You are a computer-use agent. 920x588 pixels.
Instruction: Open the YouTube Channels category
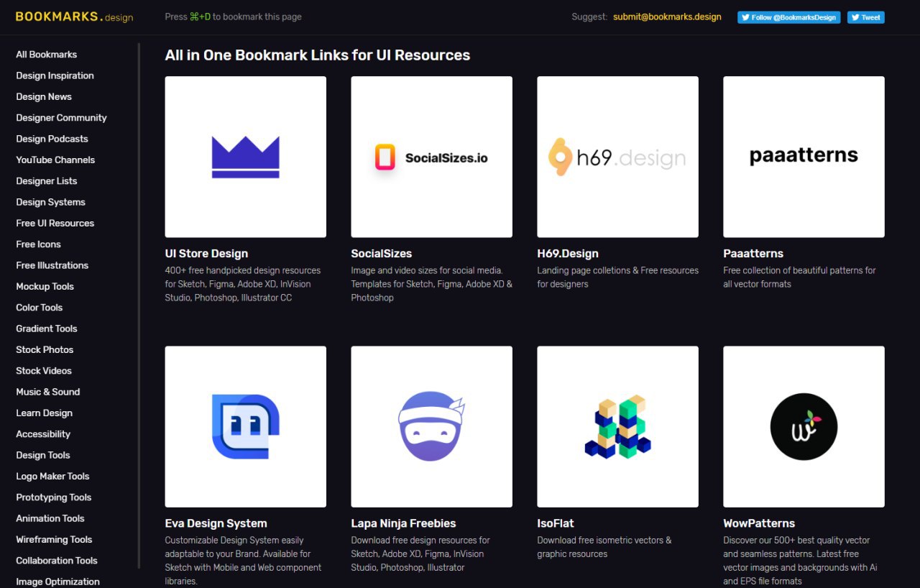55,160
